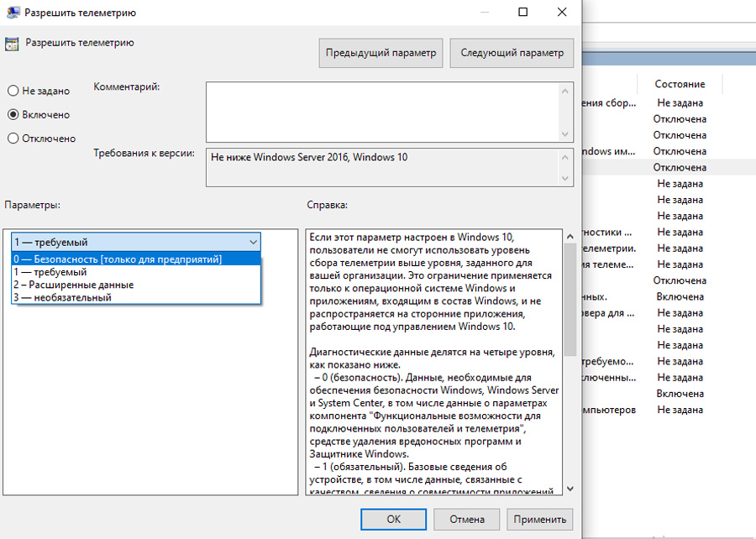756x539 pixels.
Task: Confirm with the OK button
Action: pyautogui.click(x=393, y=519)
